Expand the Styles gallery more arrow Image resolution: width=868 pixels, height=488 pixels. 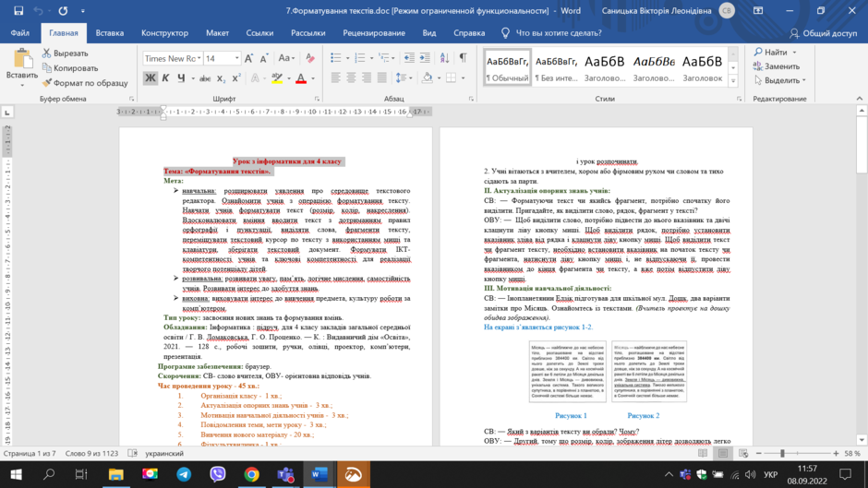(733, 81)
